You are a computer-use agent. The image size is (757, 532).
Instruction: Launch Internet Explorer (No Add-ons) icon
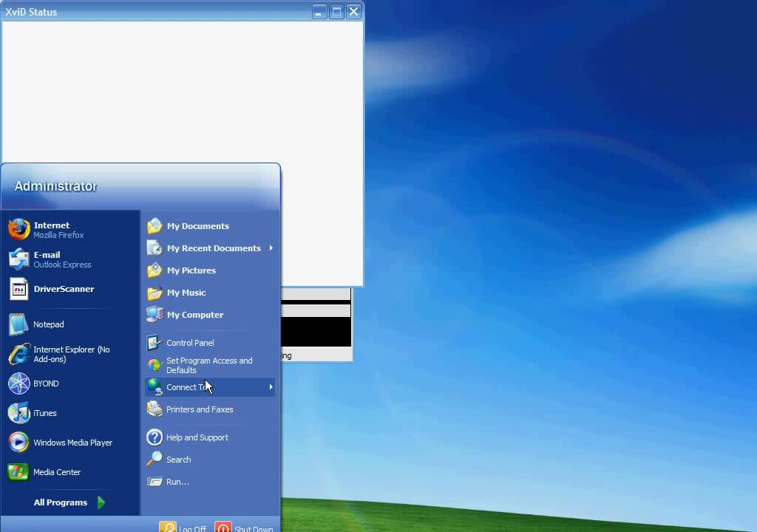[18, 354]
